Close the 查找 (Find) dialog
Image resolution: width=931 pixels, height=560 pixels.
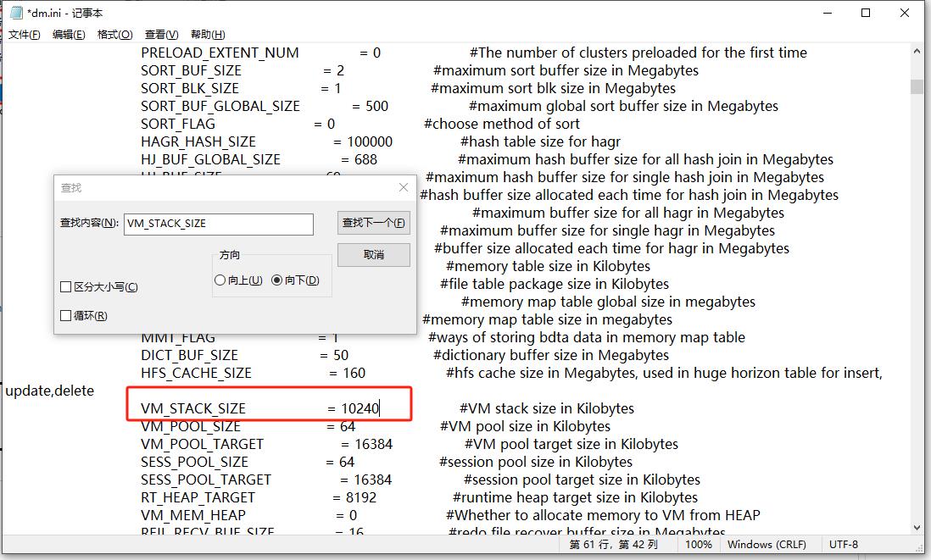tap(403, 187)
